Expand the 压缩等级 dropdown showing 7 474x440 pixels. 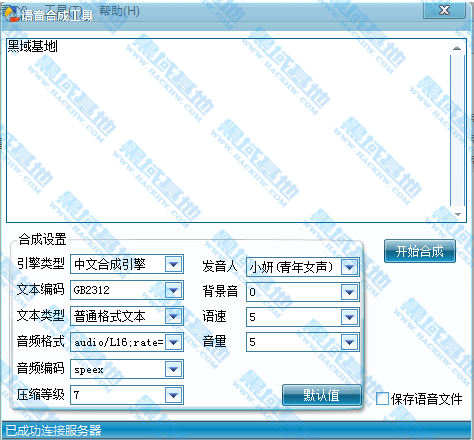point(173,395)
